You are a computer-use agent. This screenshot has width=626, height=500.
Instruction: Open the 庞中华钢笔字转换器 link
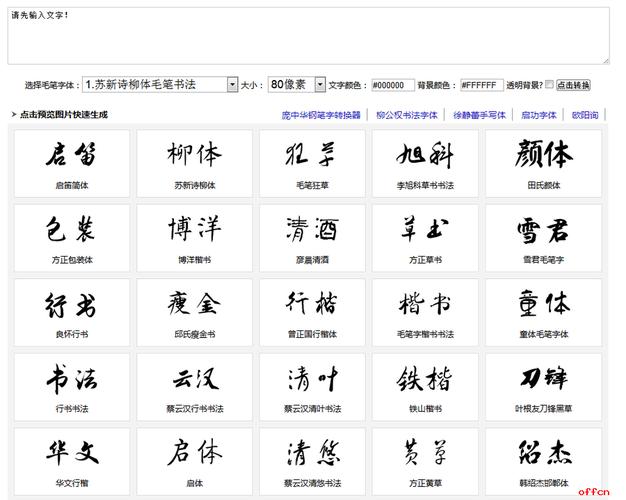pyautogui.click(x=320, y=115)
